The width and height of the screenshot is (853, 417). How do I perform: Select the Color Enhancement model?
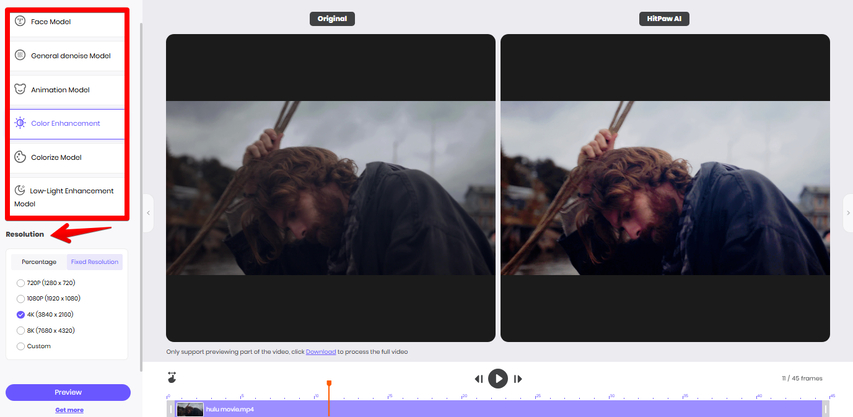(67, 123)
